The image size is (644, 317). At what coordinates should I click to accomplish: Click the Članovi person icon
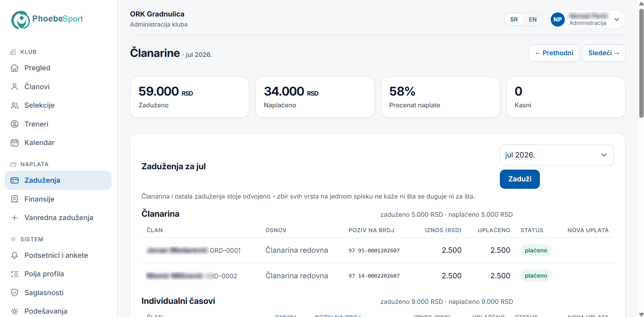pos(14,87)
